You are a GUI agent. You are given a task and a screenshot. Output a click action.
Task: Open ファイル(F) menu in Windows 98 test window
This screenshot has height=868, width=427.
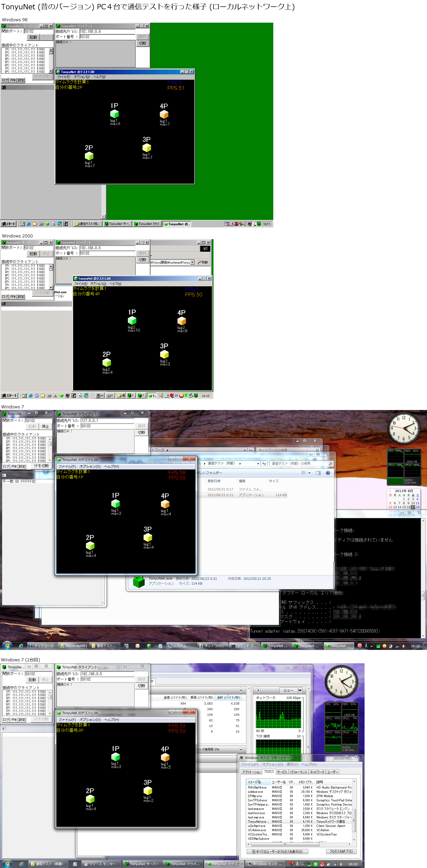pos(64,77)
